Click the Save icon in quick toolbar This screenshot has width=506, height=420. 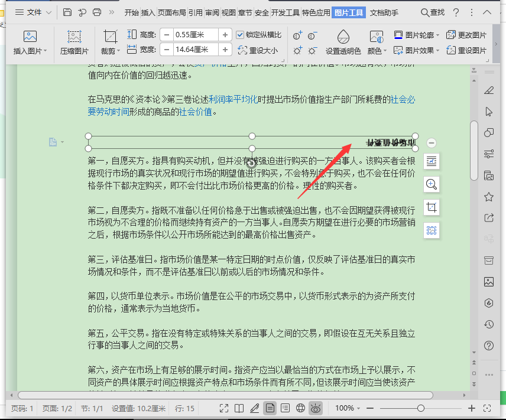pyautogui.click(x=67, y=12)
